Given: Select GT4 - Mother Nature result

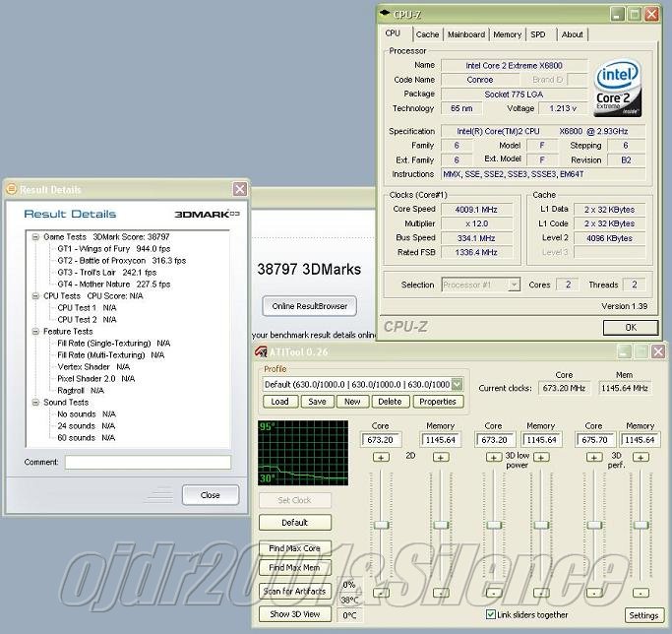Looking at the screenshot, I should pos(113,284).
